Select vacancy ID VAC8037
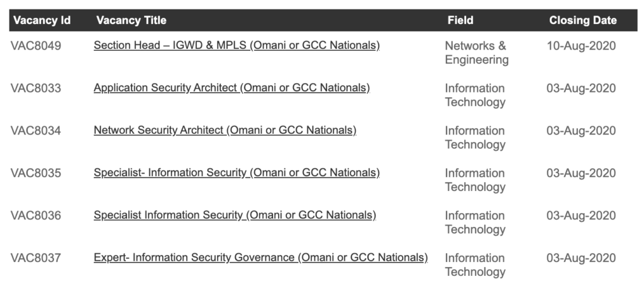This screenshot has height=286, width=644. 36,258
